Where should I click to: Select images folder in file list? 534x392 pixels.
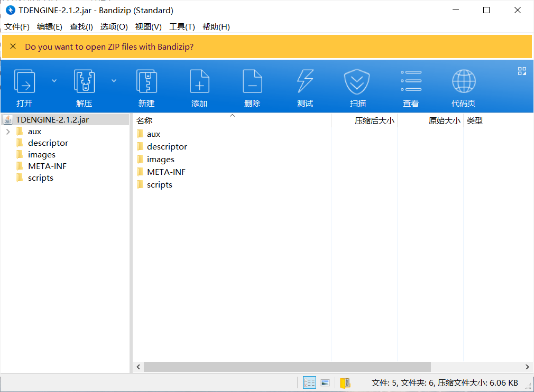(x=160, y=159)
